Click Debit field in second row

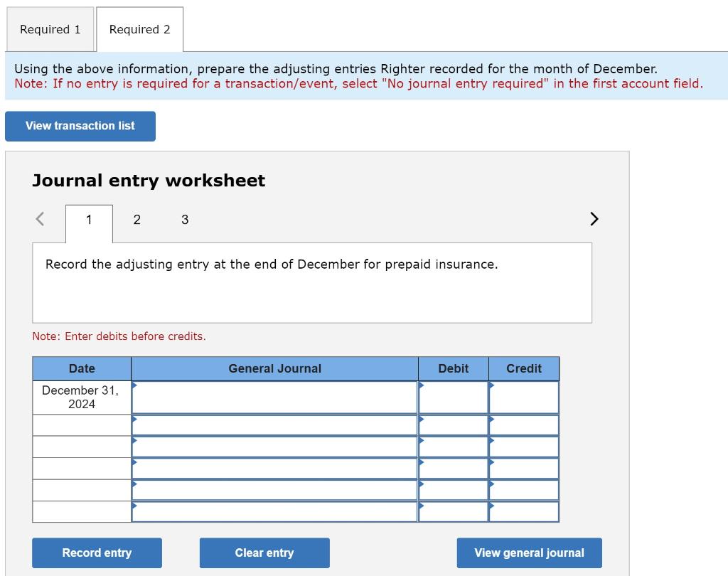[x=454, y=425]
